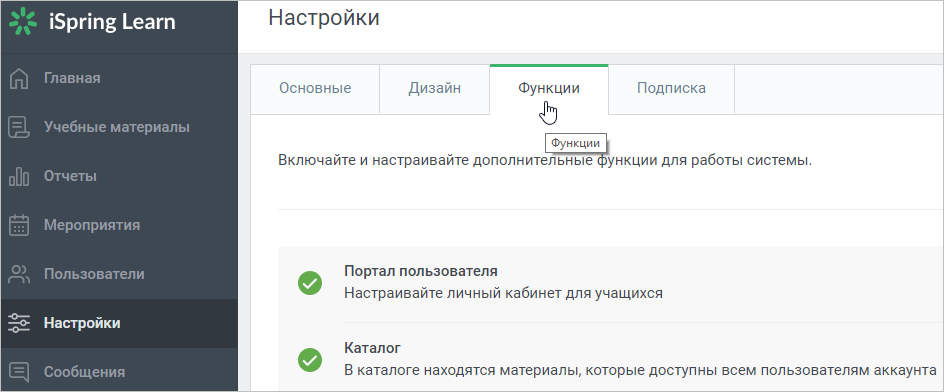
Task: Toggle the green checkmark for Каталог
Action: point(310,359)
